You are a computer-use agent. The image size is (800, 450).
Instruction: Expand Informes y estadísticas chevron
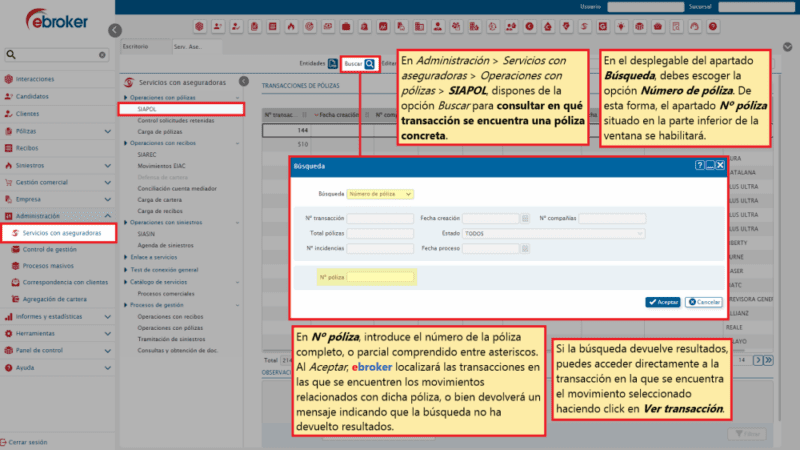pos(108,316)
